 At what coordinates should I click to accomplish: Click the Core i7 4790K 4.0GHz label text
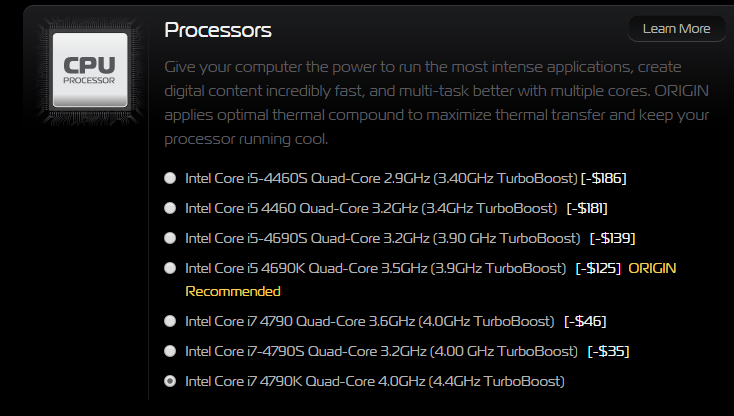(374, 381)
